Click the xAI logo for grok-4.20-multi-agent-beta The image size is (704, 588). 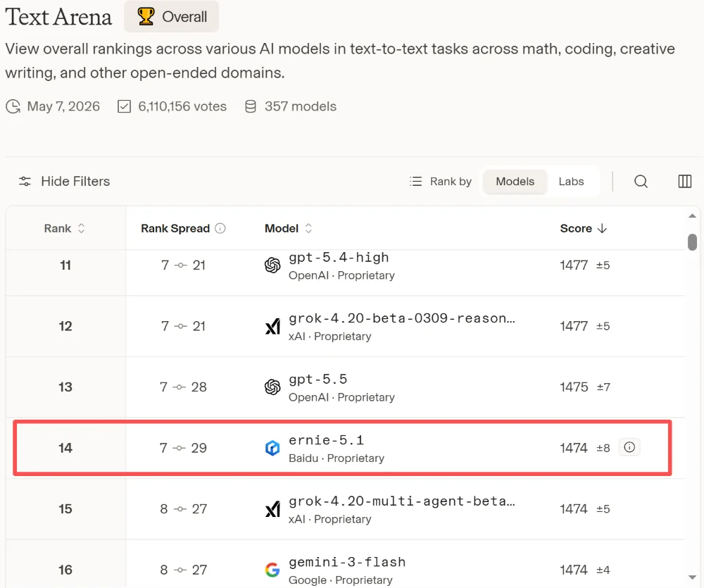pos(272,509)
